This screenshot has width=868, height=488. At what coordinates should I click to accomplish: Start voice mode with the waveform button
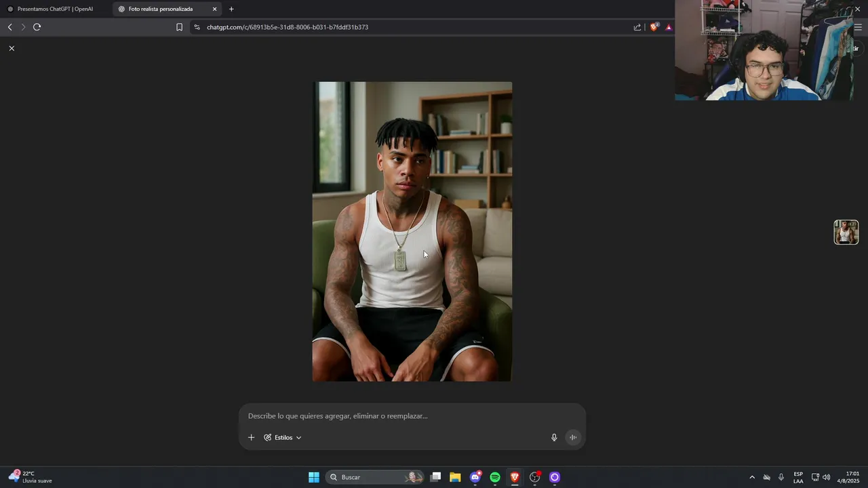point(573,437)
